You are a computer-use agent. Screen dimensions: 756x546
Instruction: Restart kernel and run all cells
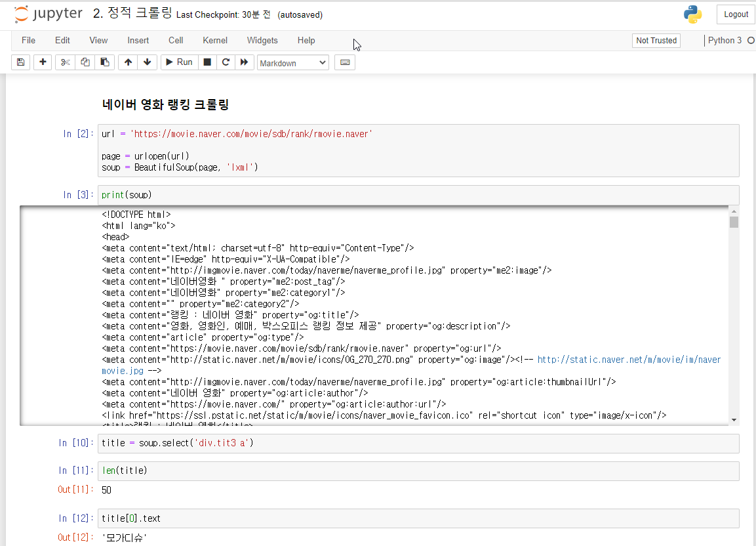[x=245, y=62]
